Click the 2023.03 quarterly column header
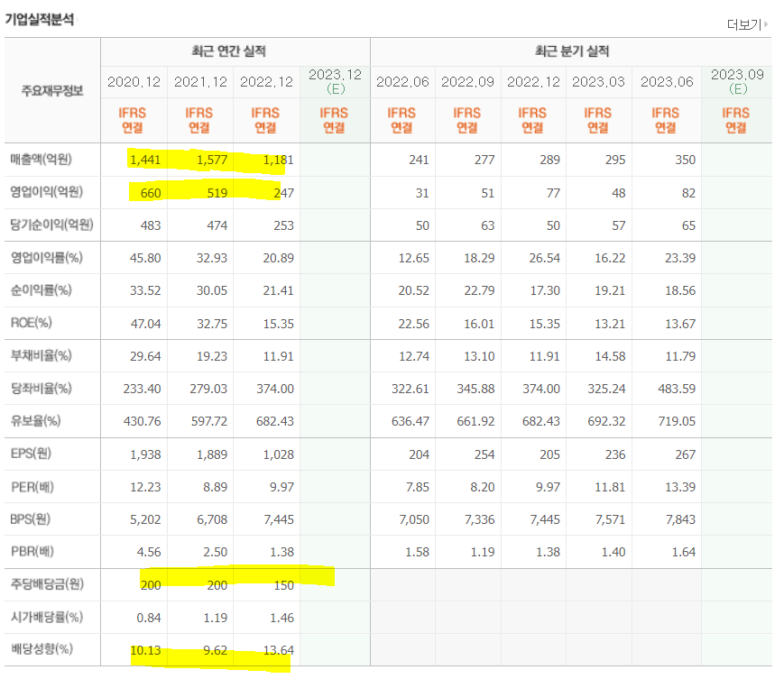The width and height of the screenshot is (784, 679). [x=598, y=82]
